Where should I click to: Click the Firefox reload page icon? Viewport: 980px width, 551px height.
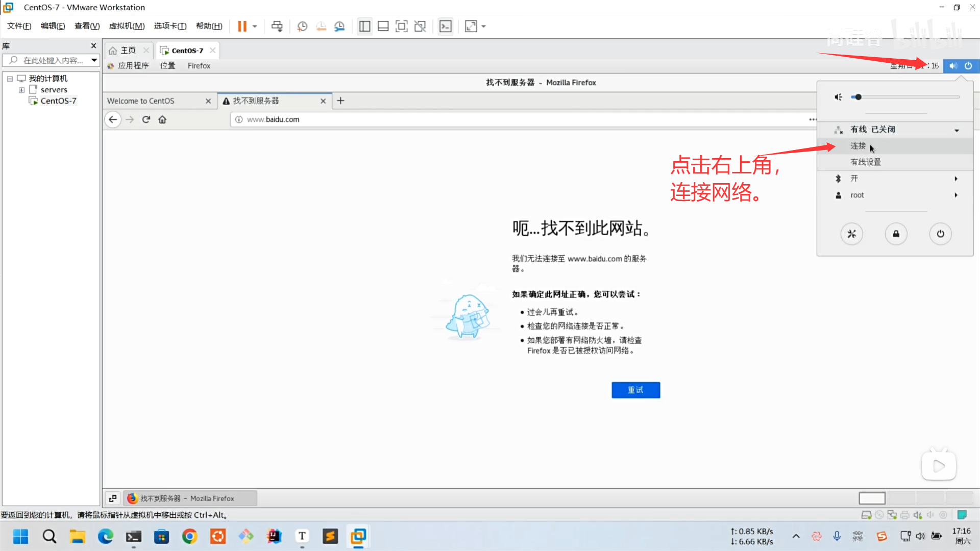pyautogui.click(x=146, y=119)
